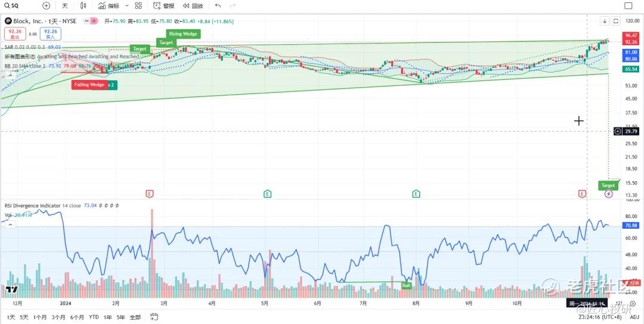Toggle the gray dash legend pill
Screen dimensions: 644x324
[86, 21]
